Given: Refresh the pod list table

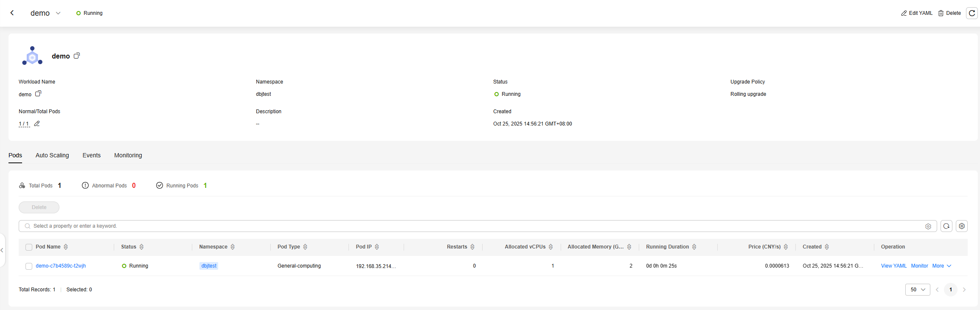Looking at the screenshot, I should coord(946,226).
